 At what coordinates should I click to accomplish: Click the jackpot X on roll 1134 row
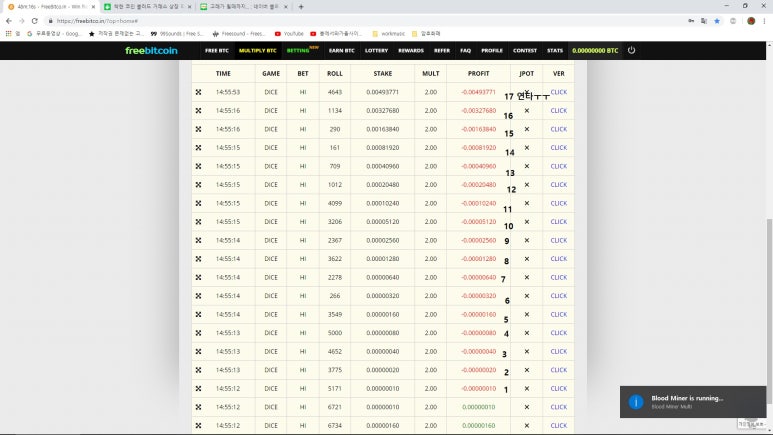coord(527,110)
